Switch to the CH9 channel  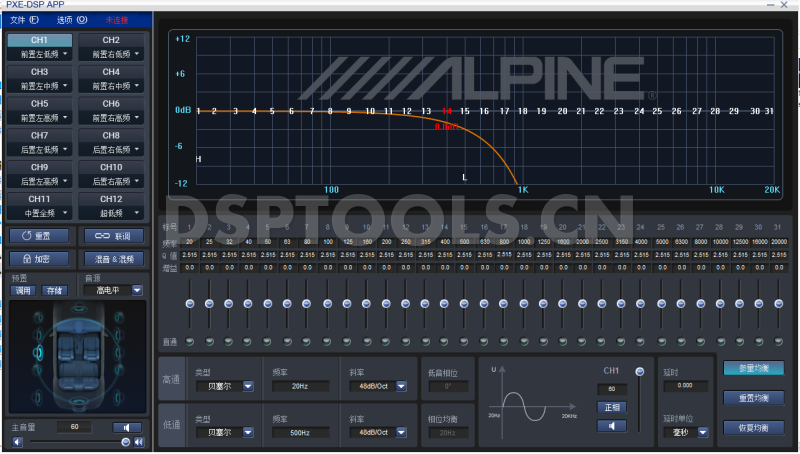pos(39,167)
